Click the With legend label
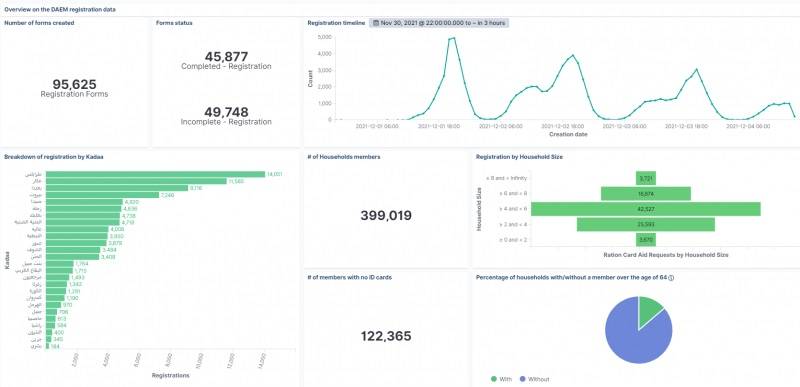The width and height of the screenshot is (800, 387). (506, 379)
